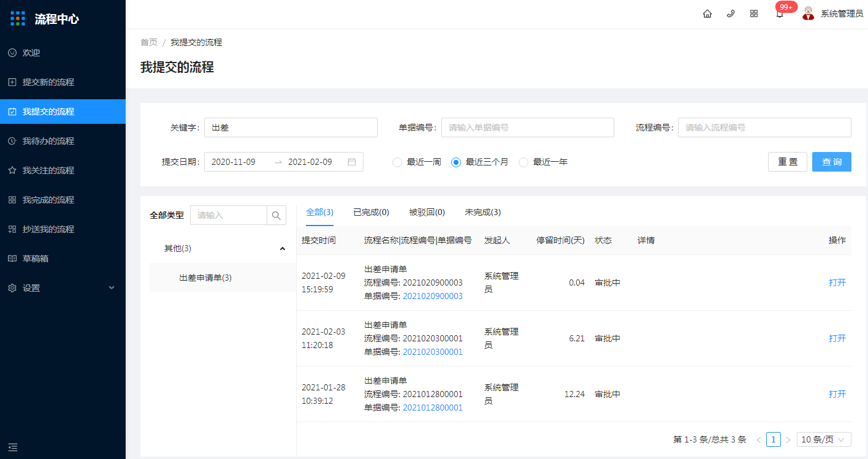Screen dimensions: 868x459
Task: Open the row with 单据编号 2021012800001 via 打开
Action: pos(837,394)
